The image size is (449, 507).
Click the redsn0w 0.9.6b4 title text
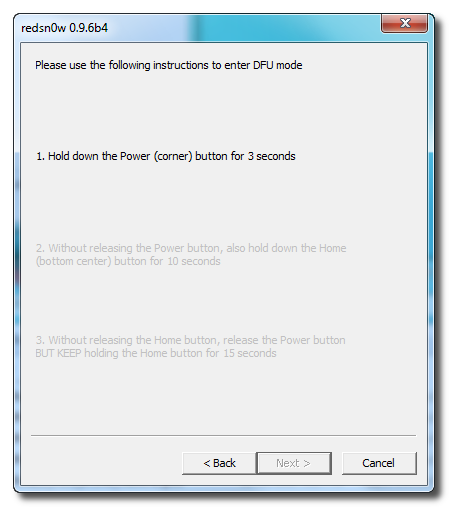pos(64,28)
